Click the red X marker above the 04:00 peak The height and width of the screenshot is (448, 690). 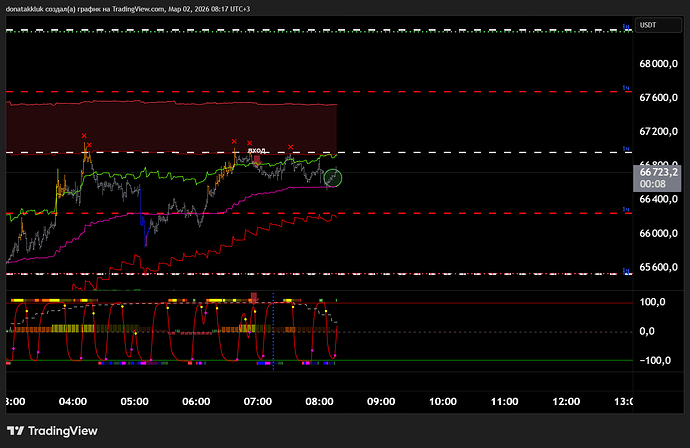(x=84, y=136)
